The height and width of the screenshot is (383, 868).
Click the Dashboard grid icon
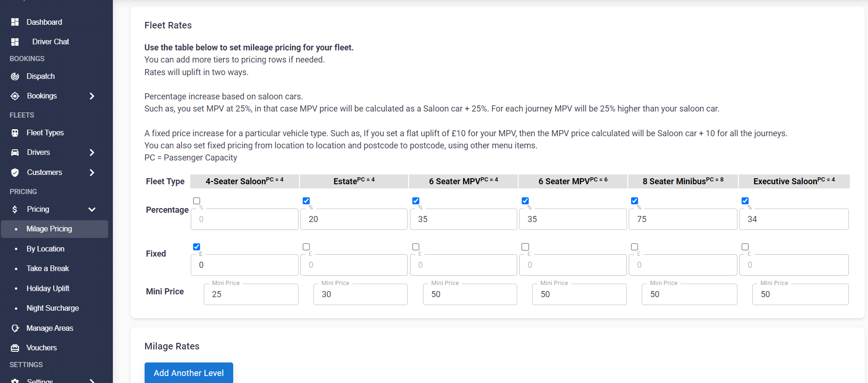[x=15, y=22]
